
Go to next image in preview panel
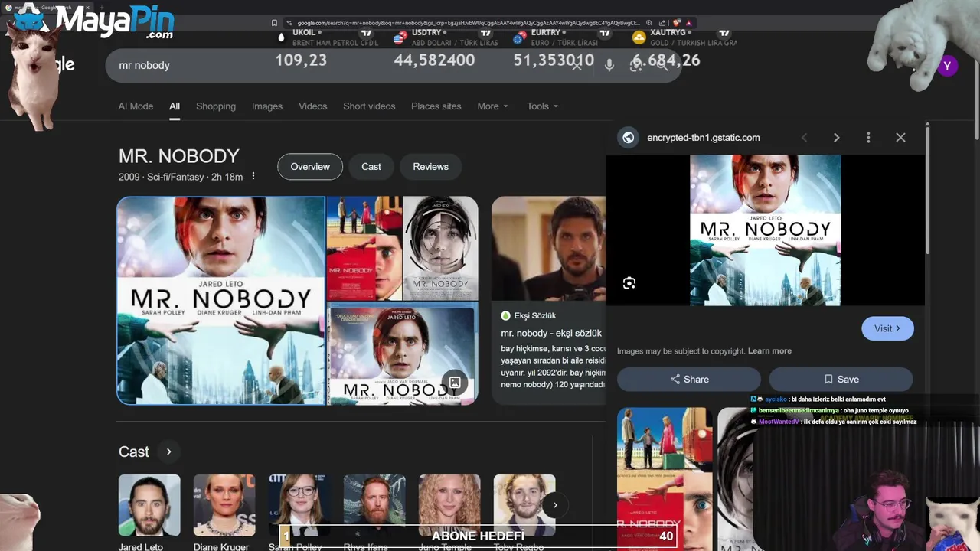point(836,138)
